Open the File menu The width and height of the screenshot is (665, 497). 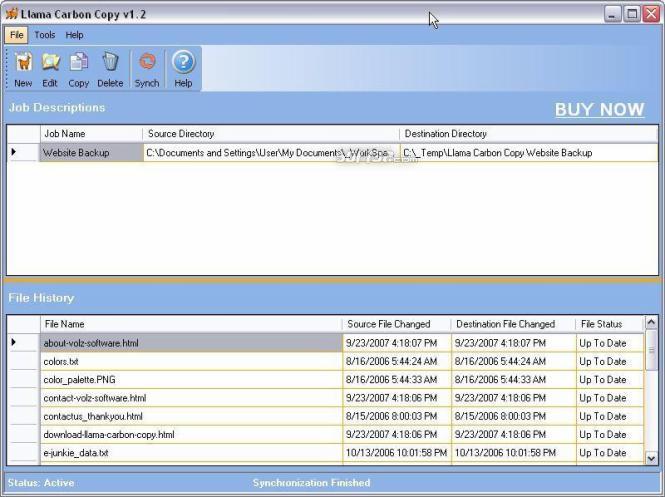click(x=17, y=35)
